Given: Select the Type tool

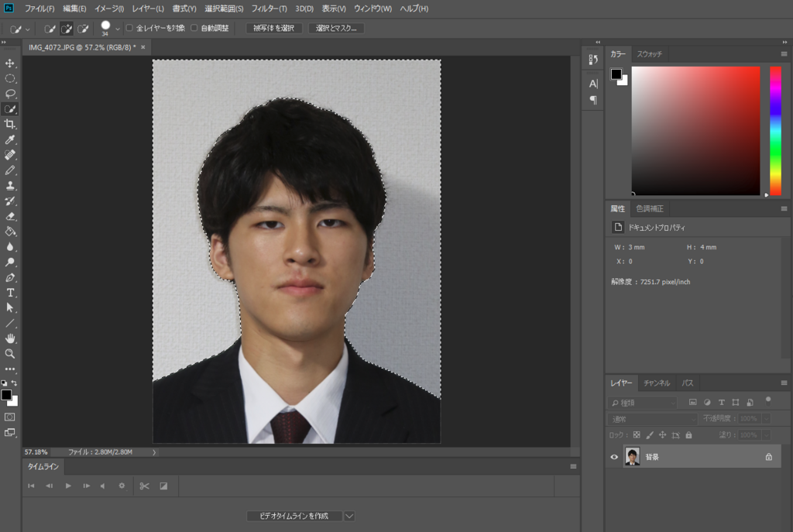Looking at the screenshot, I should (x=9, y=293).
